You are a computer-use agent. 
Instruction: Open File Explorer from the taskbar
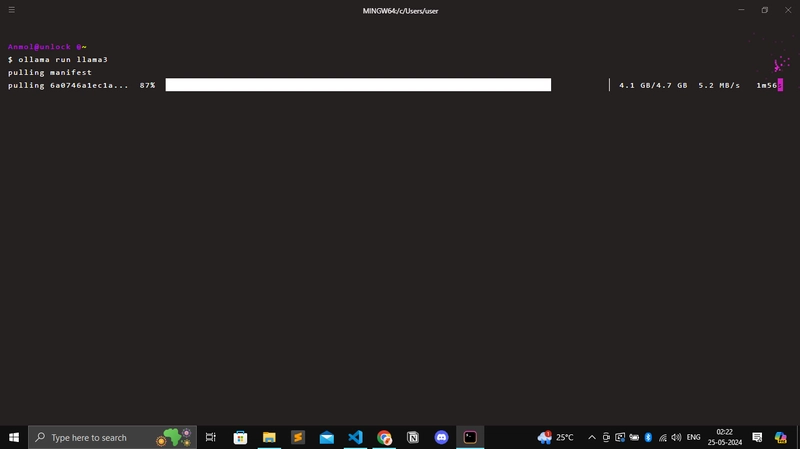coord(269,437)
